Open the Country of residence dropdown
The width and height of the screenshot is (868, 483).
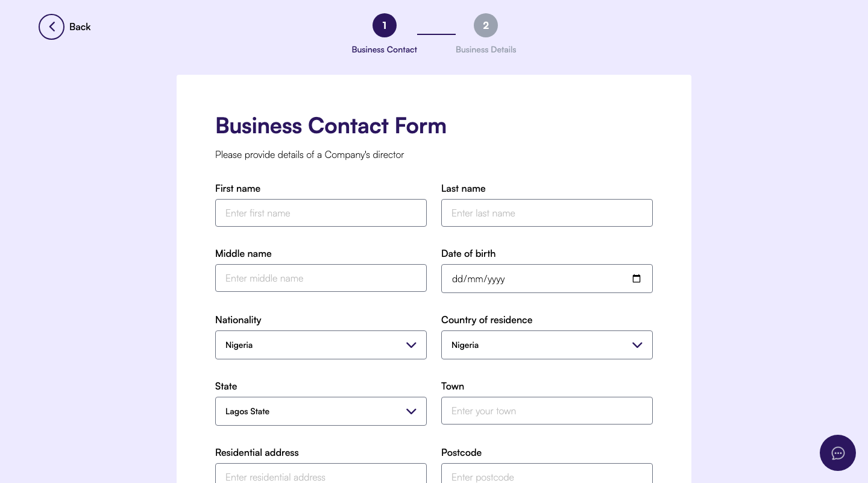tap(547, 345)
